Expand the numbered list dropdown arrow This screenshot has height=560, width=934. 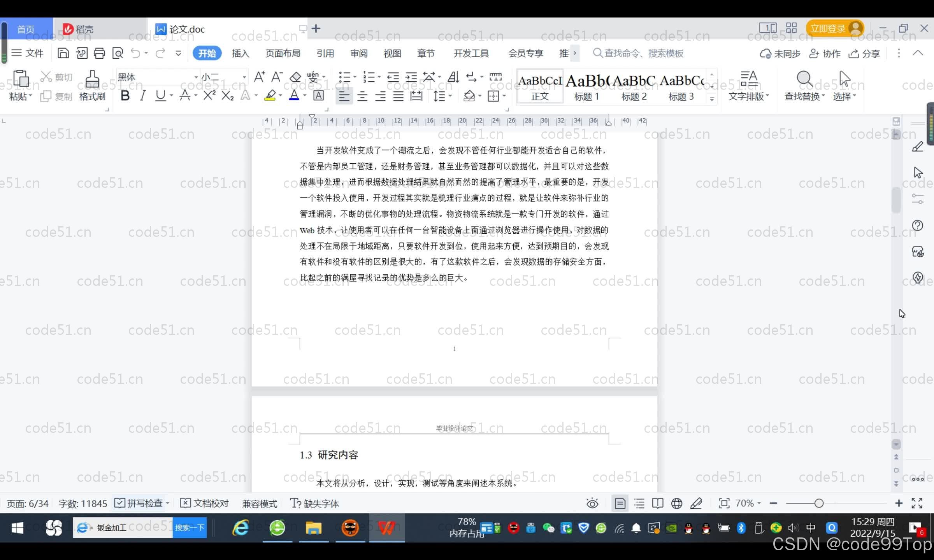(379, 77)
